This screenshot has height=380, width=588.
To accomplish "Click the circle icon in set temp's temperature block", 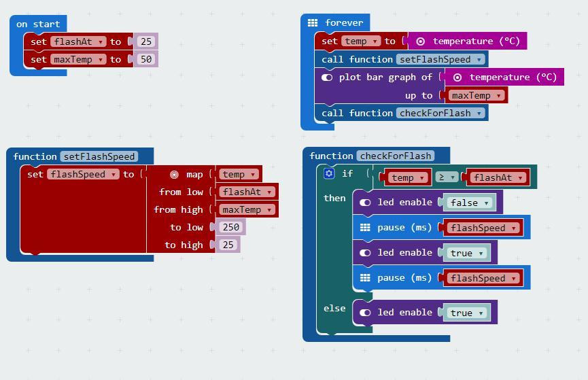I will click(420, 41).
